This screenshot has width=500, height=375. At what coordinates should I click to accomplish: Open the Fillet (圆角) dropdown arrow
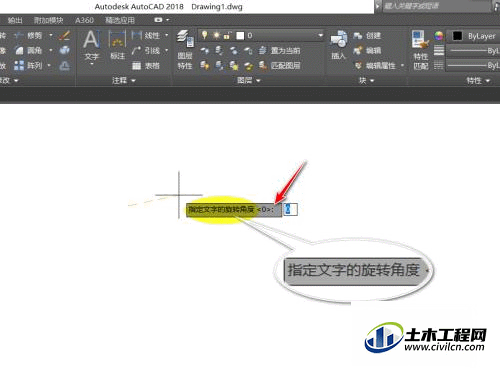[51, 50]
